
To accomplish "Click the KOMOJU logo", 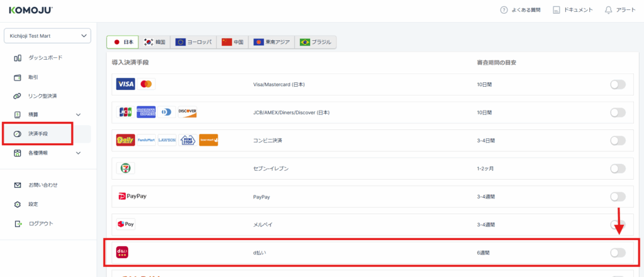I will coord(31,11).
